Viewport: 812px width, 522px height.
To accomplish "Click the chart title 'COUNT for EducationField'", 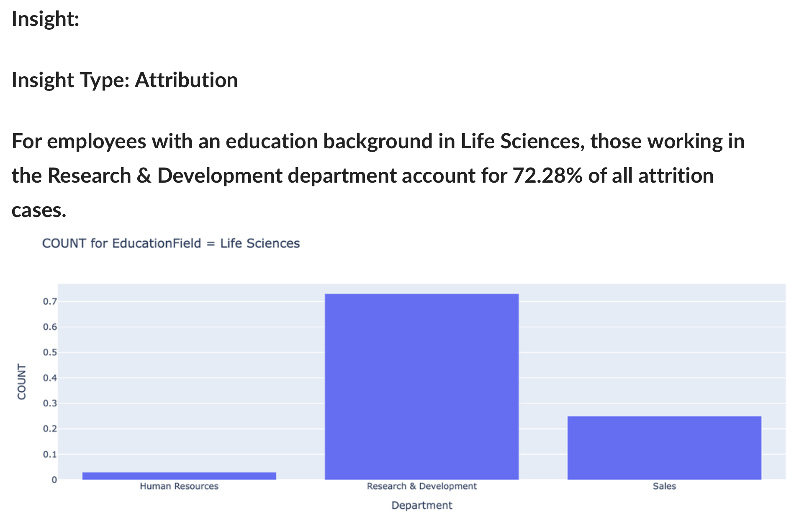I will [x=171, y=243].
